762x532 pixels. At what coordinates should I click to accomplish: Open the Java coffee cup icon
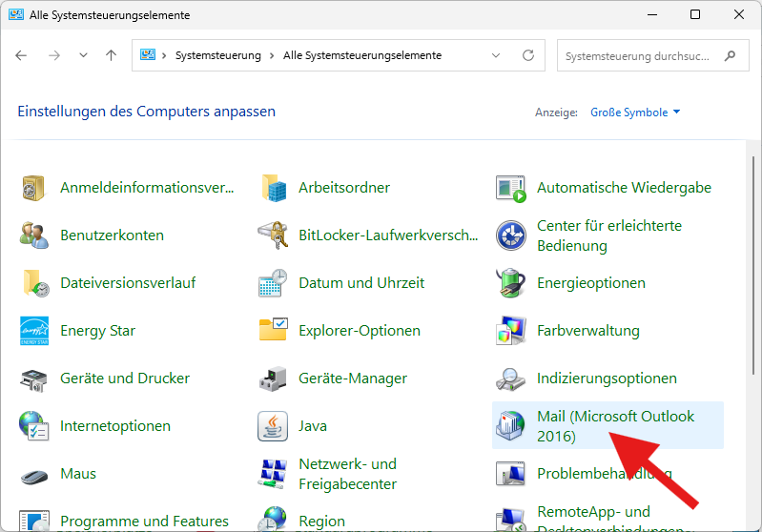coord(273,426)
